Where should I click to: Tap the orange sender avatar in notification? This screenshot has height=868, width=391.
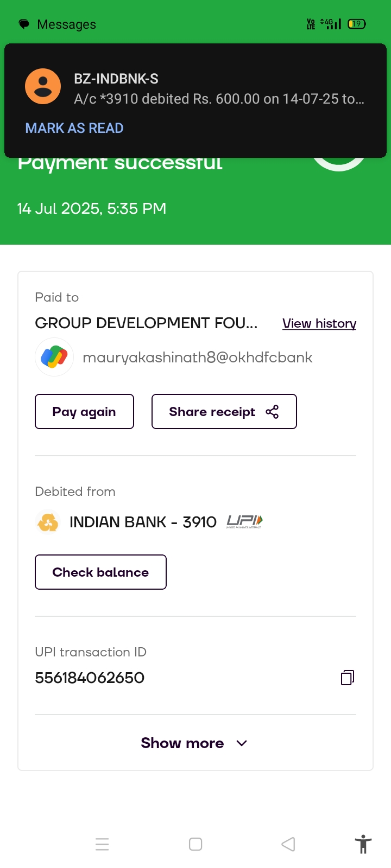click(43, 87)
